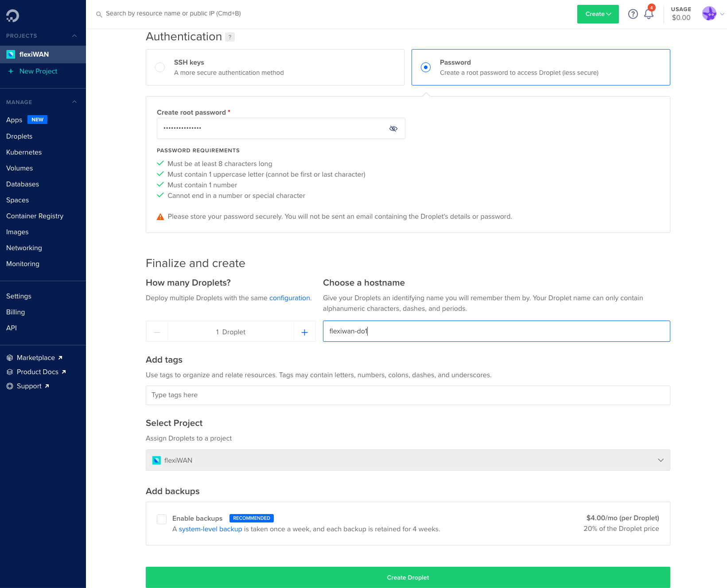Click '$4.00/mo (per Droplet)' price text
Viewport: 727px width, 588px height.
pos(622,518)
